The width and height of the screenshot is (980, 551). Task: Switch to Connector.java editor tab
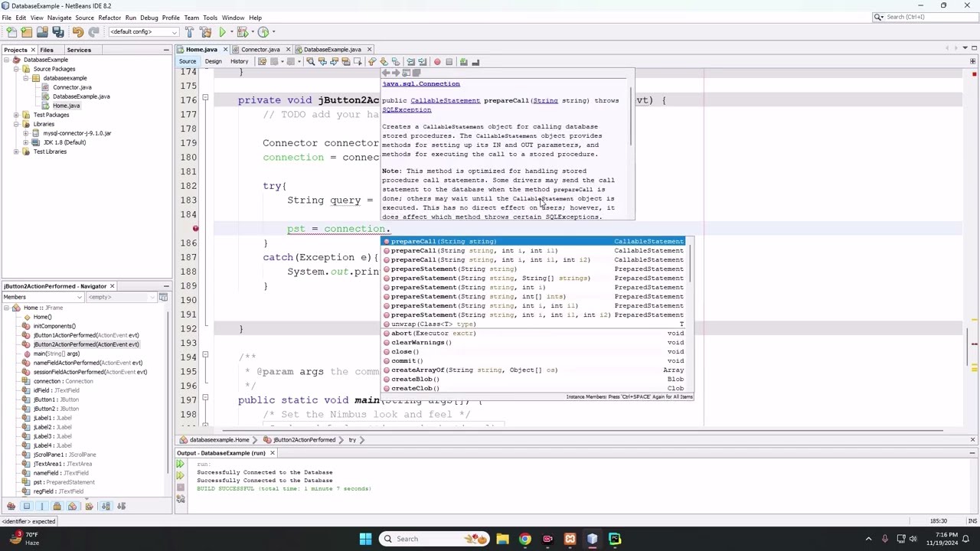click(x=260, y=50)
